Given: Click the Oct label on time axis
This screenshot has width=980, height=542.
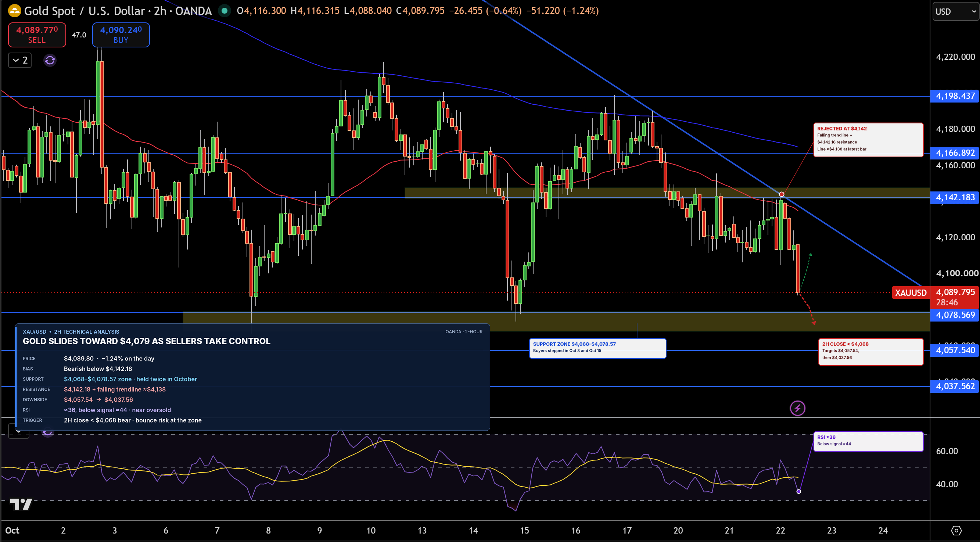Looking at the screenshot, I should point(12,530).
